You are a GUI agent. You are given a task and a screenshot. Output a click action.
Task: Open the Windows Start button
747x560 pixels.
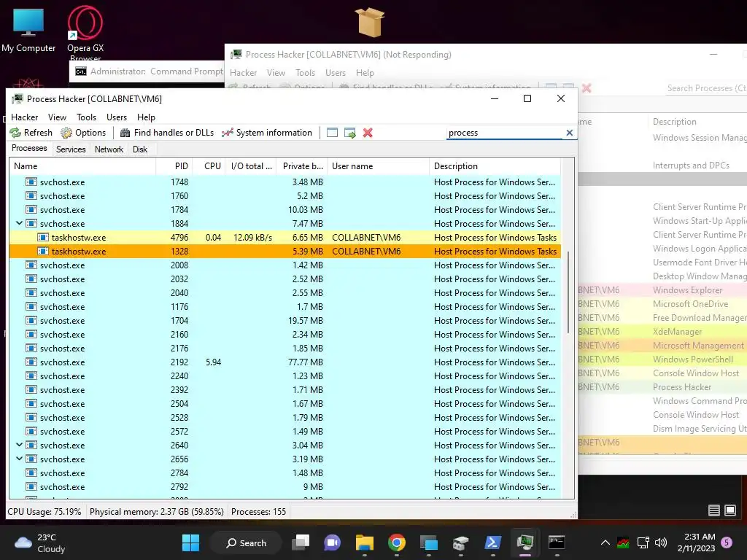190,542
